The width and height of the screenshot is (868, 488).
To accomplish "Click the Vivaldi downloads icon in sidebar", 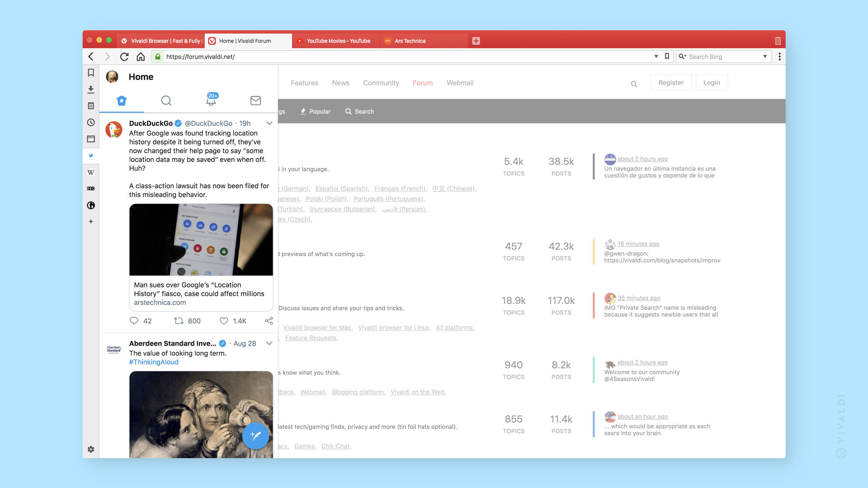I will pos(91,89).
